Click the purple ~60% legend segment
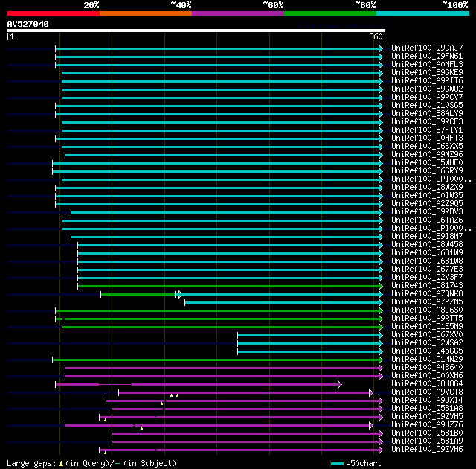The image size is (476, 469). (x=238, y=13)
